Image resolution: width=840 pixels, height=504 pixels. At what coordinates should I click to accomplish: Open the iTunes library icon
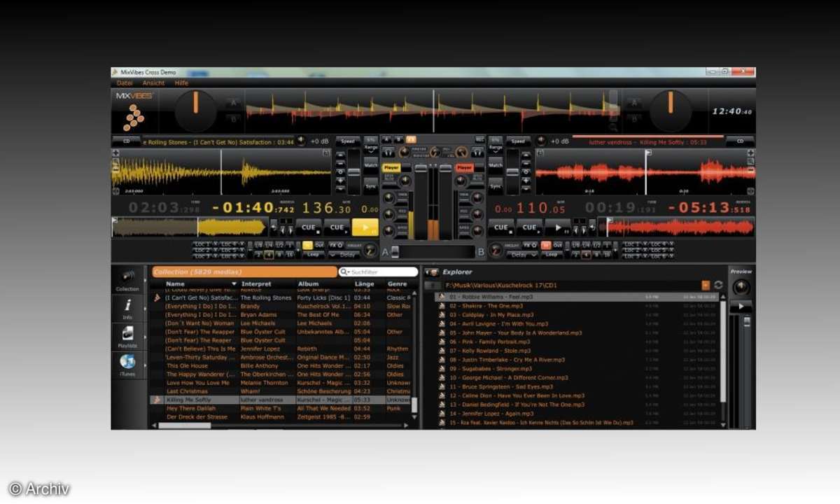[127, 365]
